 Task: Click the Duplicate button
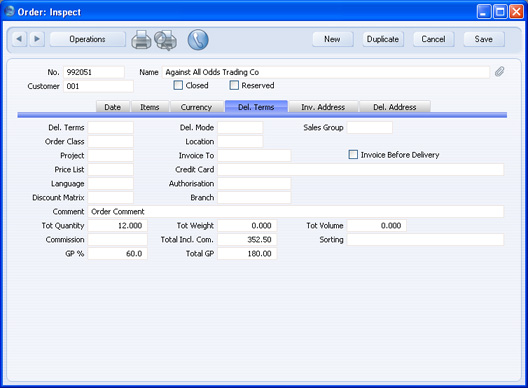click(x=383, y=39)
